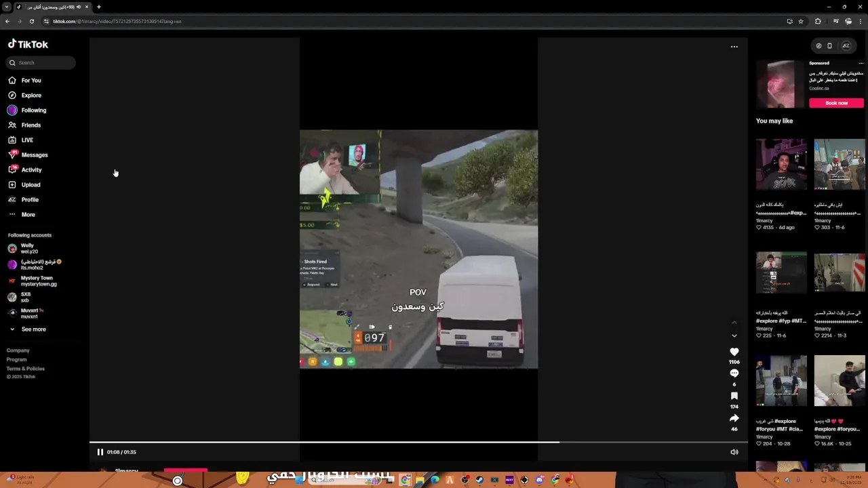
Task: Open the its.moho2 following account
Action: pyautogui.click(x=34, y=264)
